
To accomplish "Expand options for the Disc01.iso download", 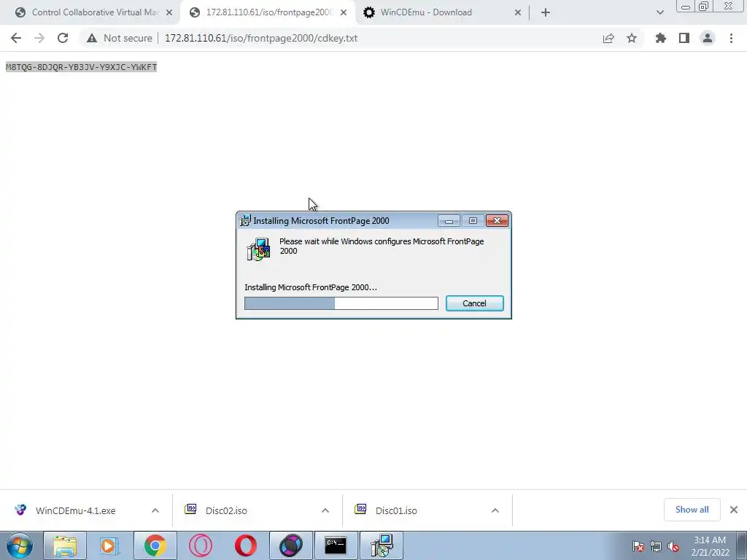I will tap(495, 510).
